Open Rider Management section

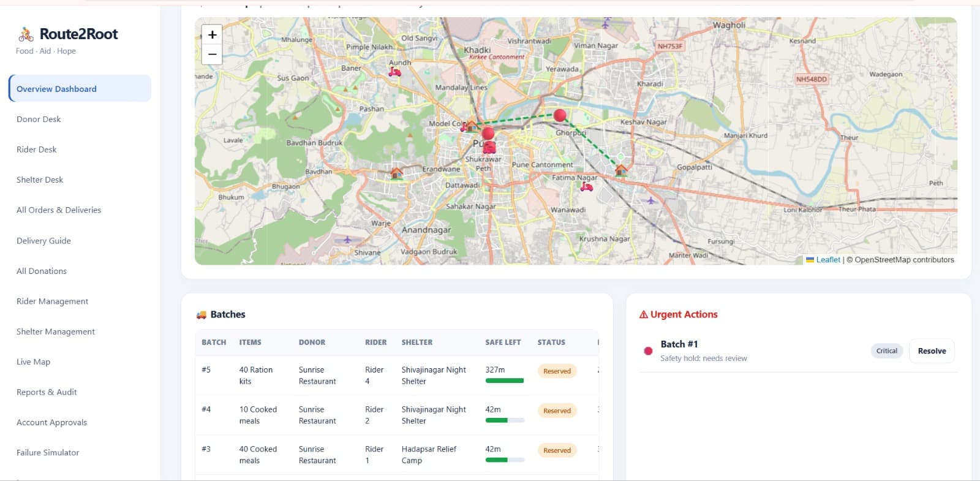pyautogui.click(x=52, y=301)
